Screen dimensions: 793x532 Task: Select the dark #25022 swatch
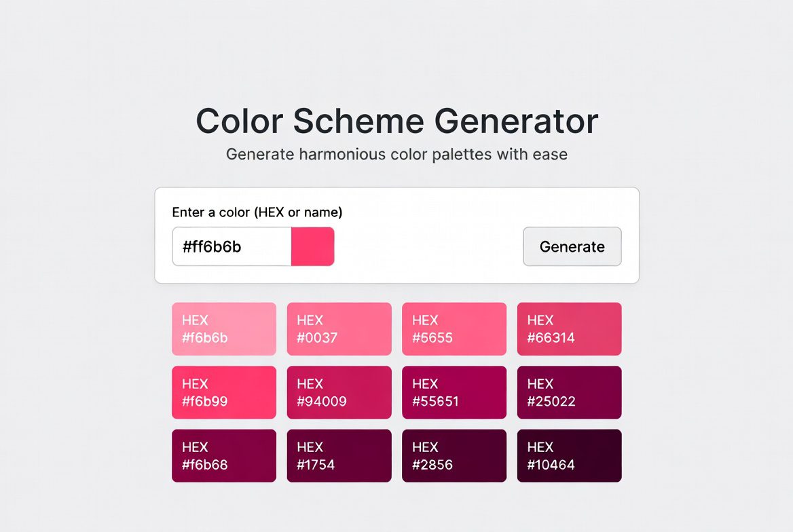click(x=569, y=392)
